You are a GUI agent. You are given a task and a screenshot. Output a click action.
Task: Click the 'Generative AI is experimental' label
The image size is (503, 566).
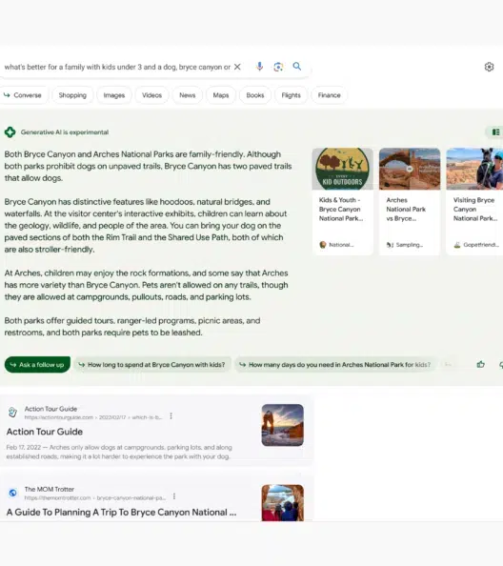tap(65, 132)
